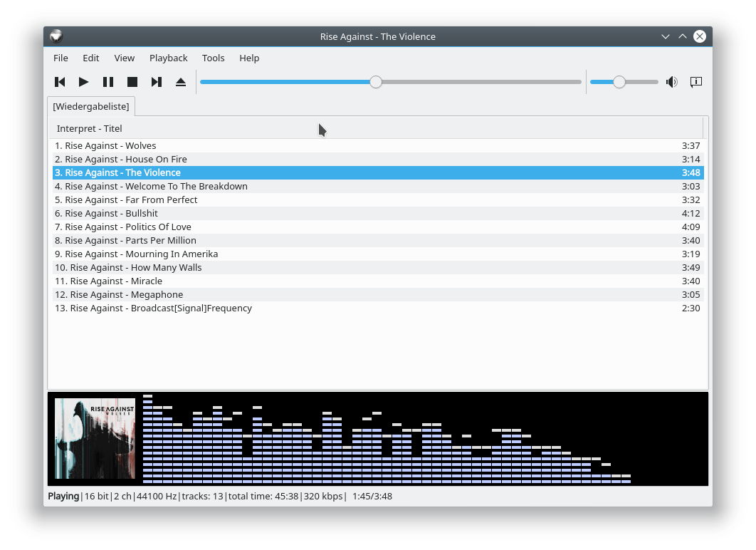Minimize the window using the title bar chevron
Screen dimensions: 756x550
(666, 36)
